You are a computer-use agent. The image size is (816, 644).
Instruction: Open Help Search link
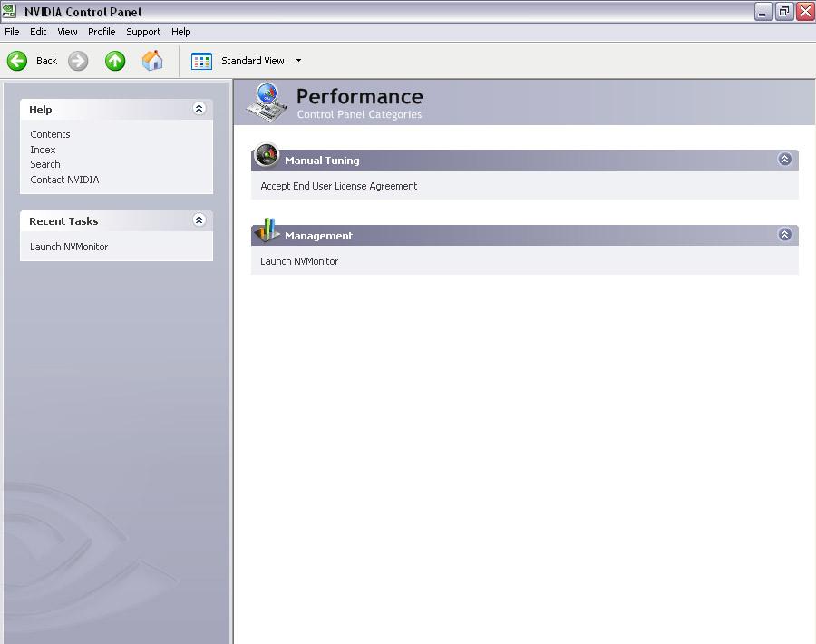tap(45, 164)
